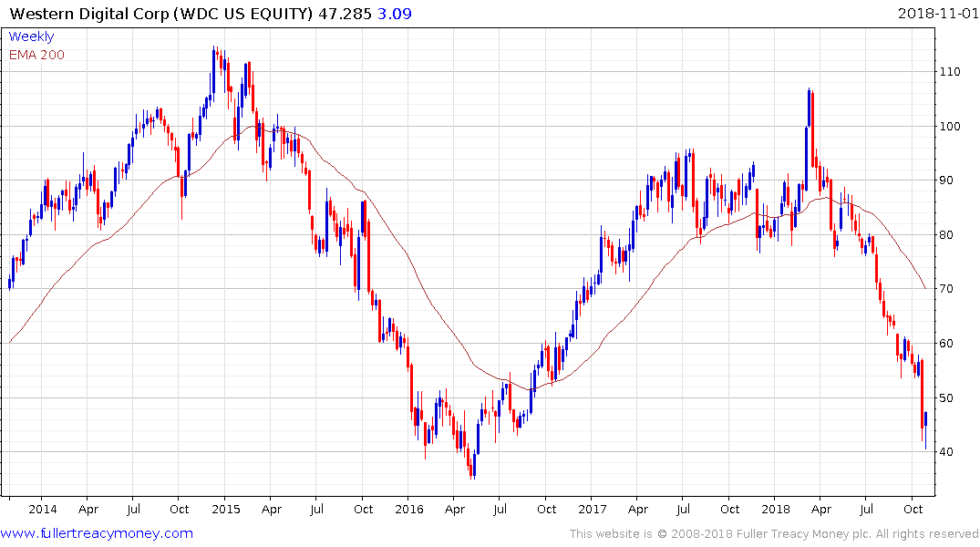This screenshot has height=547, width=980.
Task: Click the 80 price axis label
Action: [x=947, y=235]
